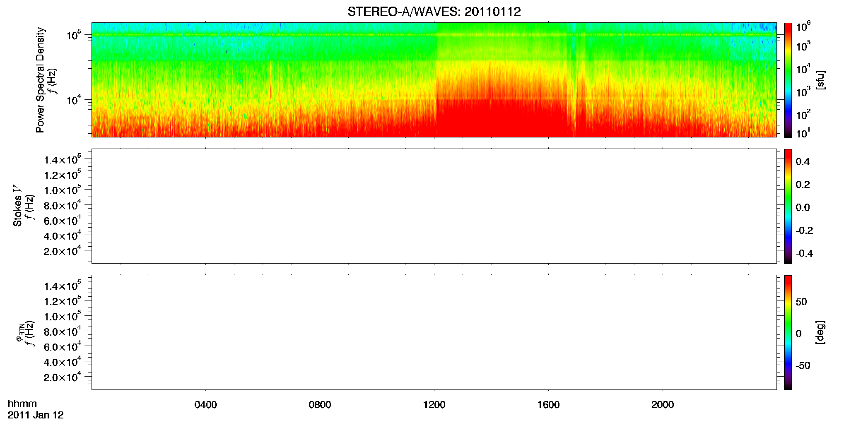Image resolution: width=868 pixels, height=447 pixels.
Task: Click the Stokes V color bar
Action: tap(788, 206)
